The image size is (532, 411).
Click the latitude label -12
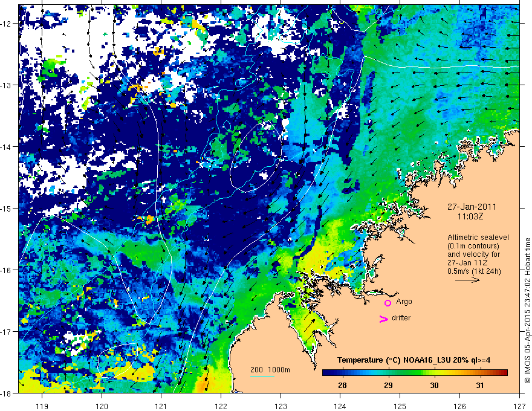[x=7, y=24]
